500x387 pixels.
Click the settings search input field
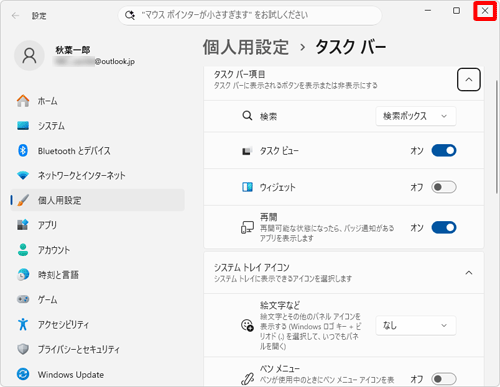pyautogui.click(x=250, y=15)
